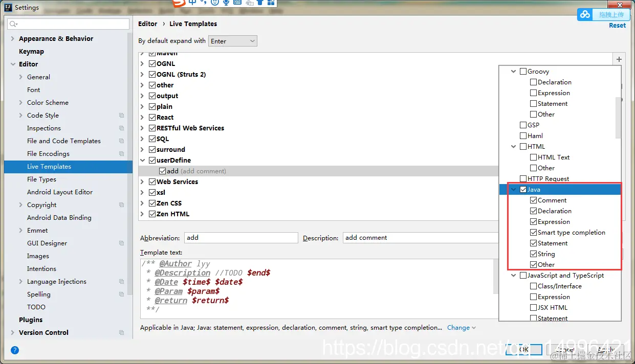Open the TODO settings page
This screenshot has height=364, width=635.
(x=36, y=307)
